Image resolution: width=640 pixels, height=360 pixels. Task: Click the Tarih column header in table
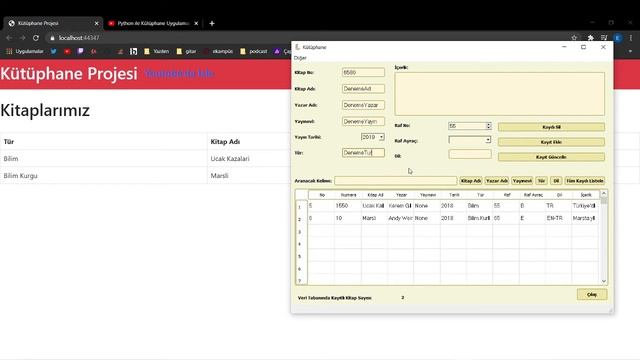coord(454,195)
